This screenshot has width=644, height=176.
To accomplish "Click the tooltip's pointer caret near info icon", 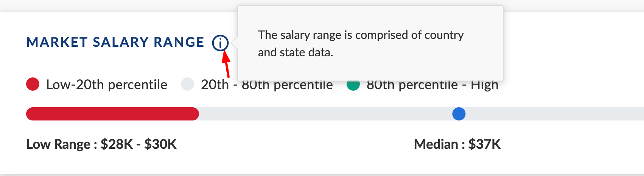I will (234, 43).
